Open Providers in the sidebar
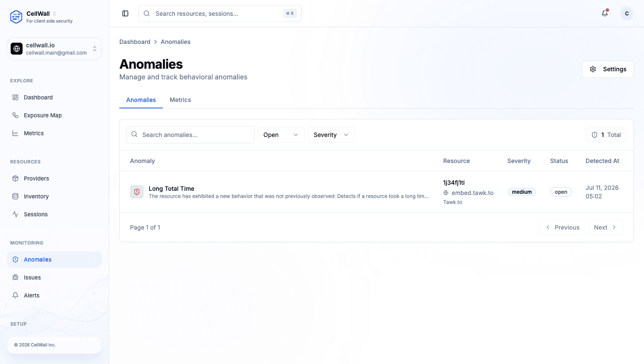The image size is (644, 364). click(54, 178)
